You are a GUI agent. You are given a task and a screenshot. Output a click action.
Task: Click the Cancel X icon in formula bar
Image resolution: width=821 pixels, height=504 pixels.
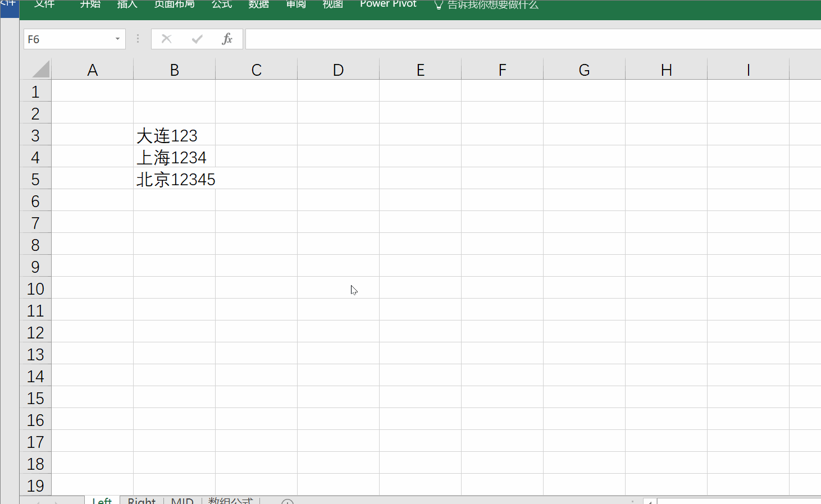pyautogui.click(x=166, y=39)
